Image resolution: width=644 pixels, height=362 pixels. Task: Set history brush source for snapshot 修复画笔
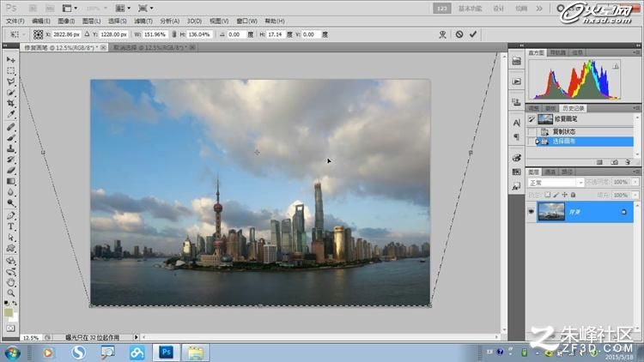[532, 119]
